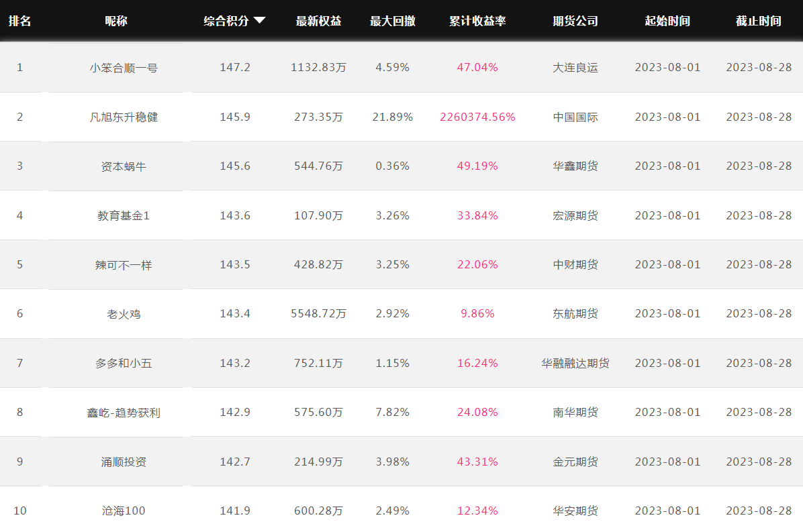Select return rate 47.04%

pyautogui.click(x=477, y=68)
